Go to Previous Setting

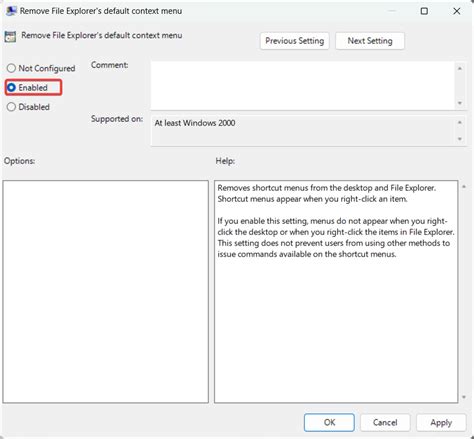295,41
